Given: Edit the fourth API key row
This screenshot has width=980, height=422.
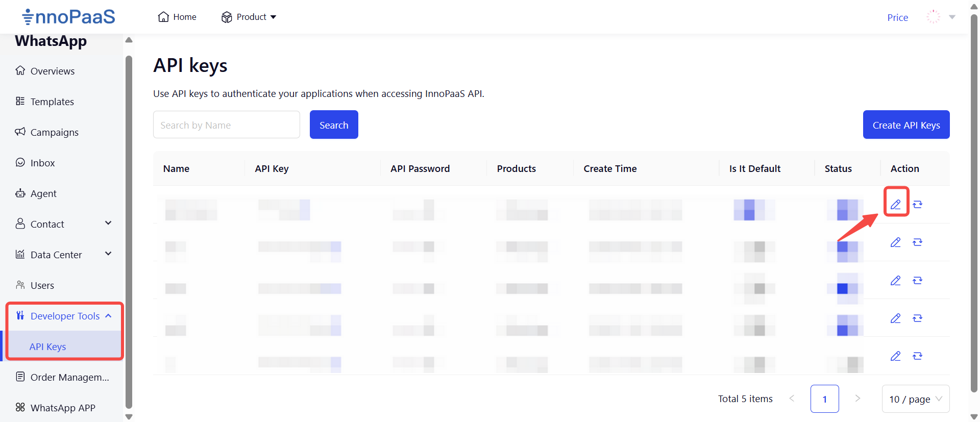Looking at the screenshot, I should pyautogui.click(x=896, y=318).
